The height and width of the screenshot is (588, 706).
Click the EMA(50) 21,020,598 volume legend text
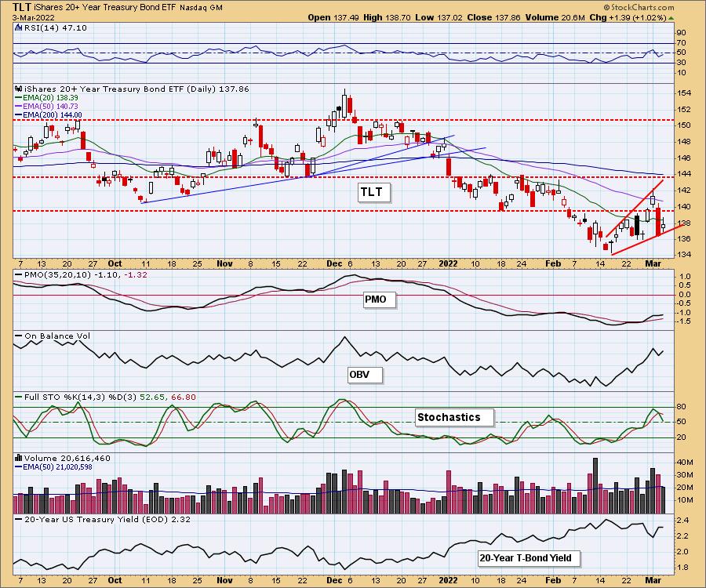pos(57,467)
